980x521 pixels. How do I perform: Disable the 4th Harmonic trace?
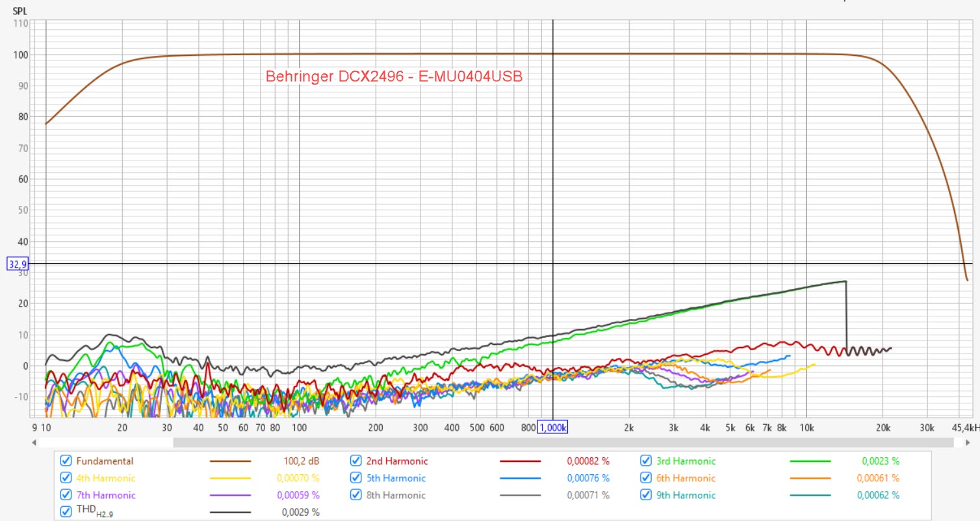pos(66,478)
